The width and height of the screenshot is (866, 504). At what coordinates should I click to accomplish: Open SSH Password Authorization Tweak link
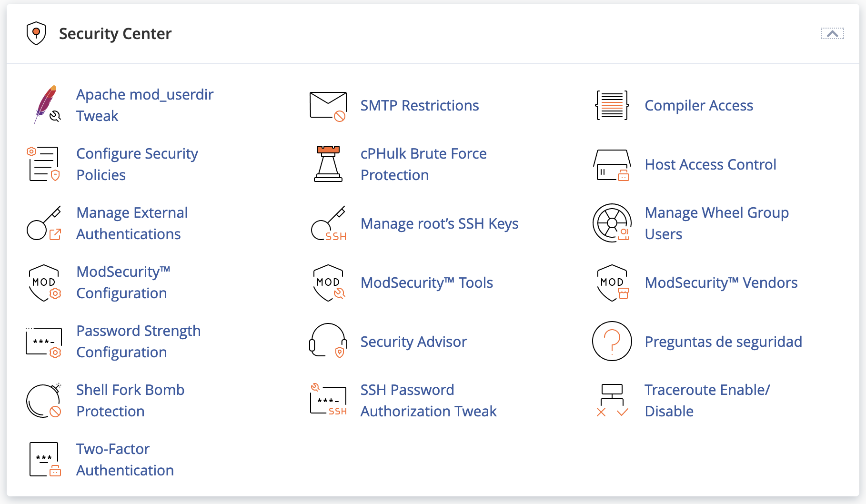click(x=428, y=401)
